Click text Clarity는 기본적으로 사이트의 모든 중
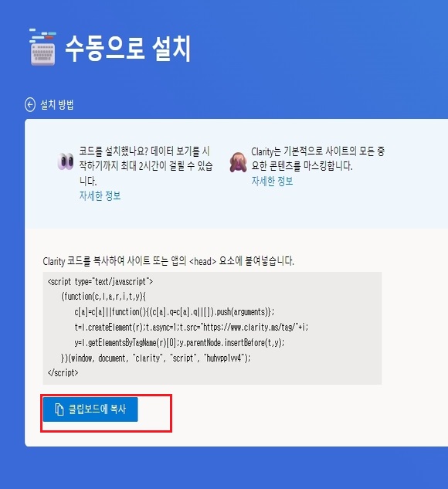The image size is (448, 489). (318, 151)
